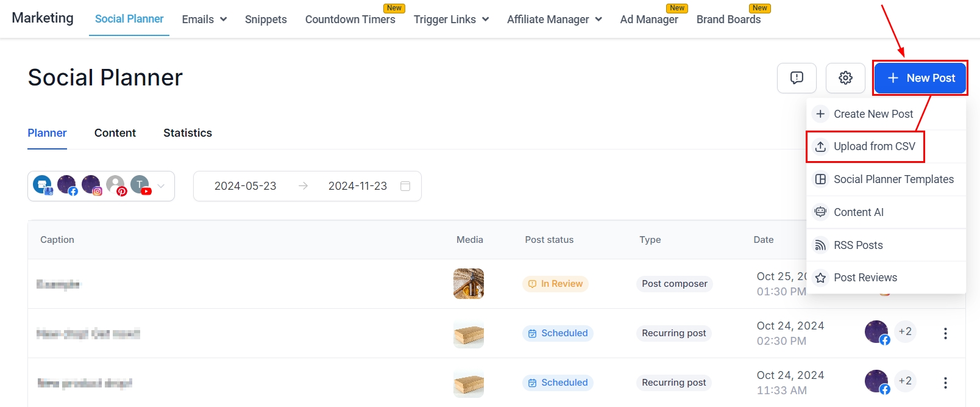Click the calendar icon in date range
This screenshot has width=980, height=407.
click(405, 186)
